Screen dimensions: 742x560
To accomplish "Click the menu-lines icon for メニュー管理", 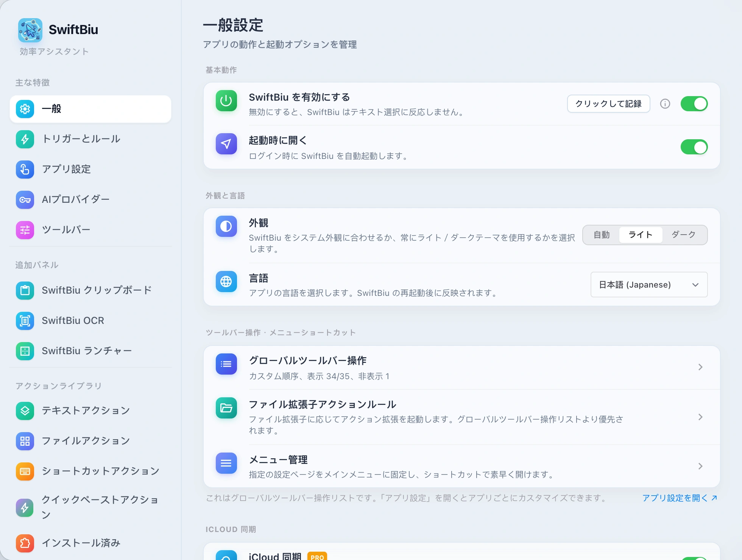I will pos(226,463).
